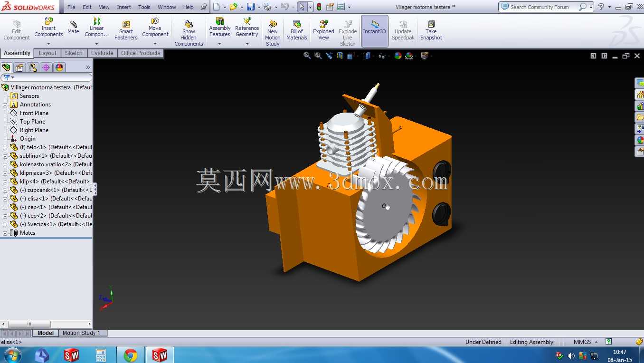Click the Reference Geometry icon
The image size is (644, 363).
tap(247, 21)
